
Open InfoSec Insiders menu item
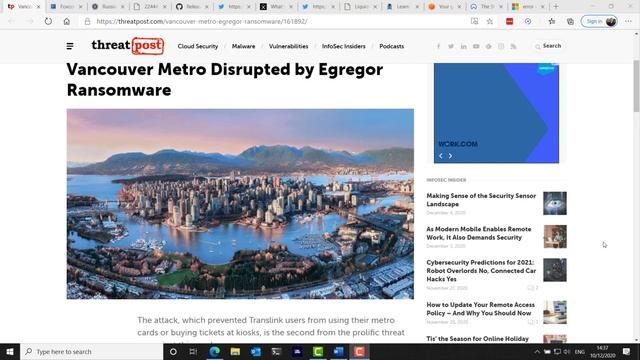click(344, 47)
